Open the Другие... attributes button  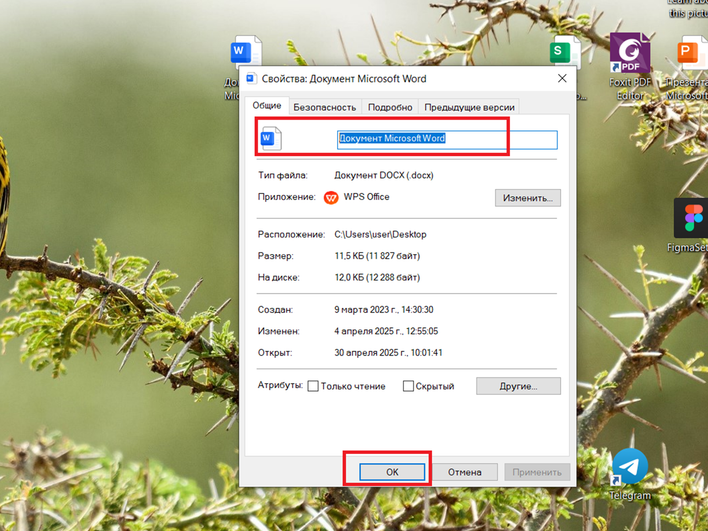[518, 386]
